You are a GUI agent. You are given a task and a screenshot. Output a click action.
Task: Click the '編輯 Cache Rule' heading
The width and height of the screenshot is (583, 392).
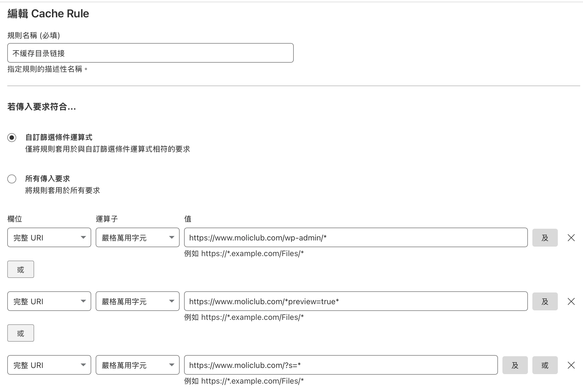pyautogui.click(x=48, y=13)
